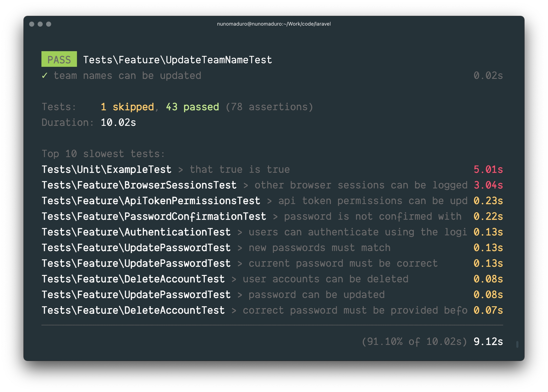Viewport: 548px width, 392px height.
Task: Click the "1 skipped" yellow count
Action: [x=127, y=107]
